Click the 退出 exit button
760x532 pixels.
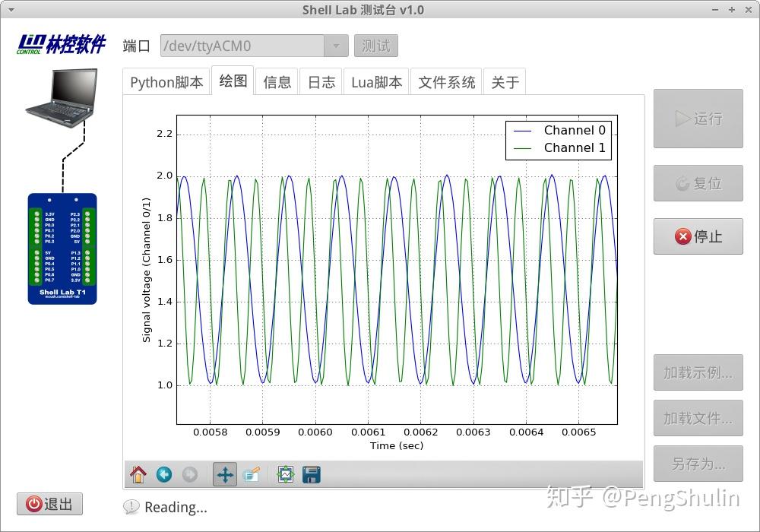click(x=49, y=503)
